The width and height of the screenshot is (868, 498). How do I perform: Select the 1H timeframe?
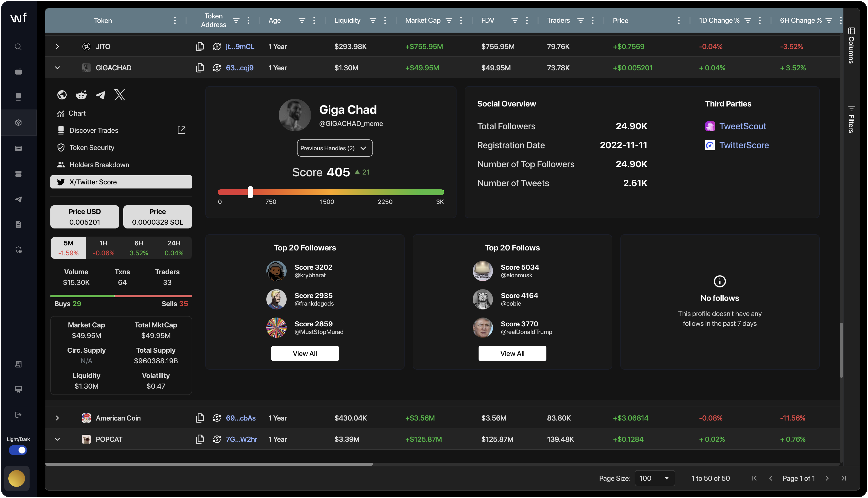pyautogui.click(x=103, y=248)
